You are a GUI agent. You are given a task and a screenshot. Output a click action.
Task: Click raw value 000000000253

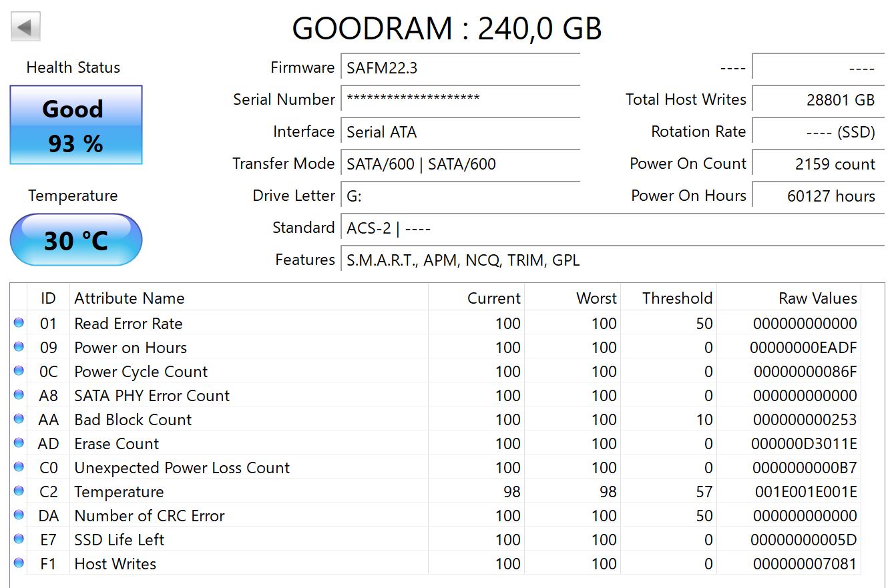coord(805,420)
